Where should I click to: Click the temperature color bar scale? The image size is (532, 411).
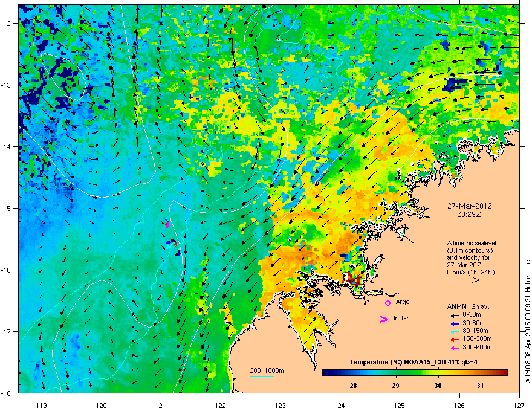coord(415,373)
